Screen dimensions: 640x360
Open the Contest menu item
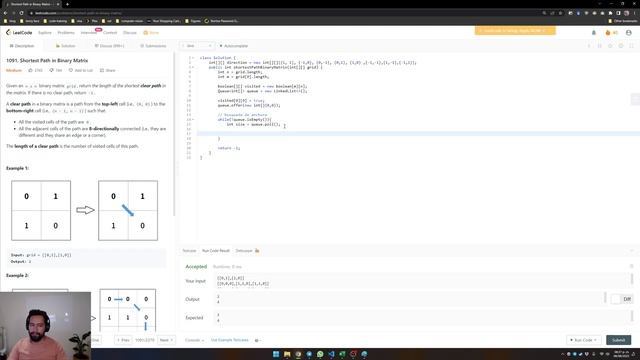click(x=110, y=33)
